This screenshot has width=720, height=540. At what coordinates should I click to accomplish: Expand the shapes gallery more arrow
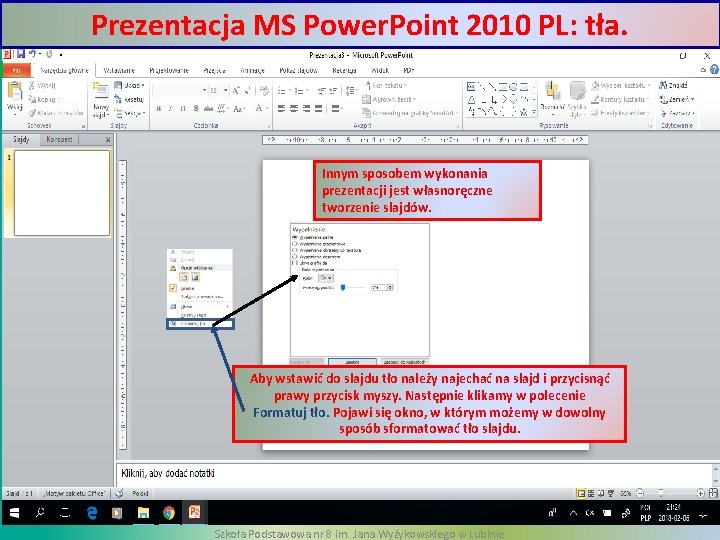pos(534,112)
